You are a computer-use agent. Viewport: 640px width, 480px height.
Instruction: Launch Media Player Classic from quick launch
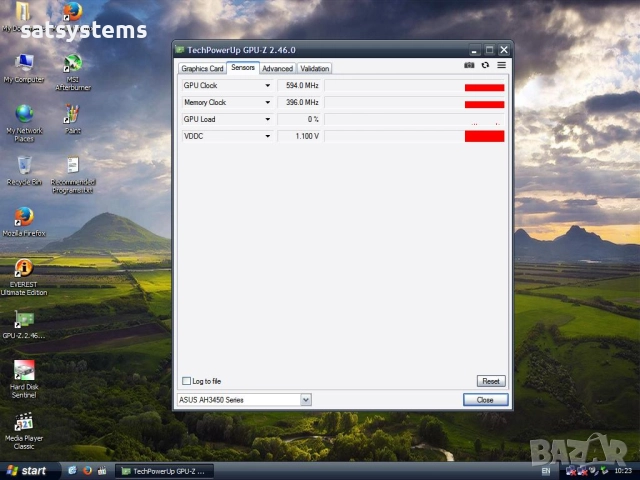click(102, 471)
